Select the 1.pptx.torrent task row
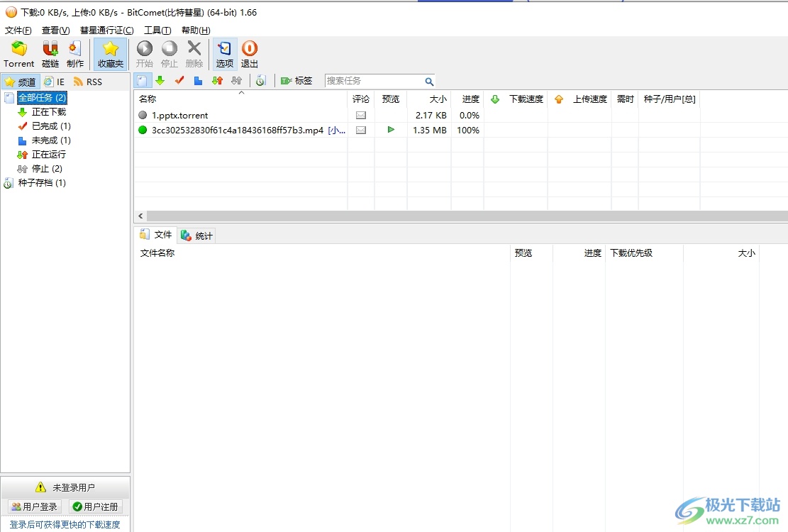The image size is (788, 532). pyautogui.click(x=461, y=115)
